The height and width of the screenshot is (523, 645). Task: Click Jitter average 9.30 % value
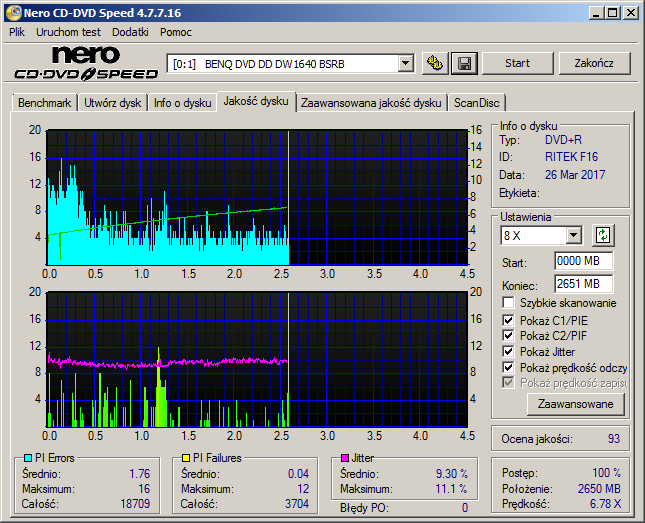pos(451,474)
